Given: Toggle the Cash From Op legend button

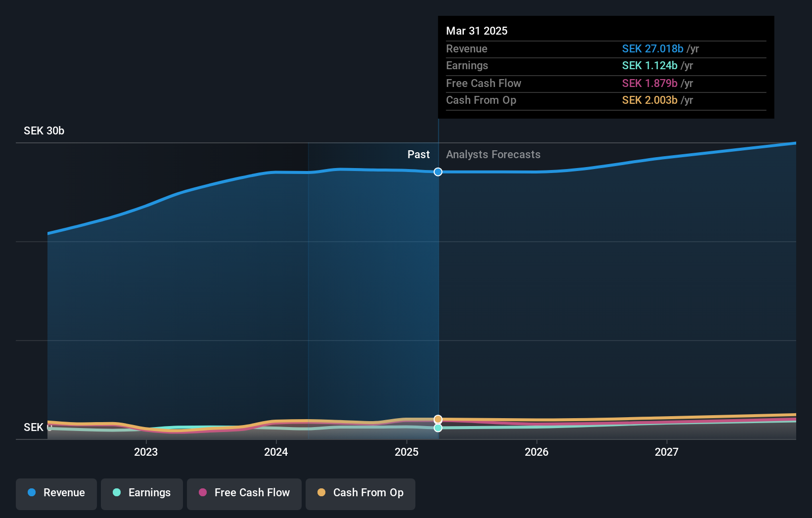Looking at the screenshot, I should click(361, 494).
